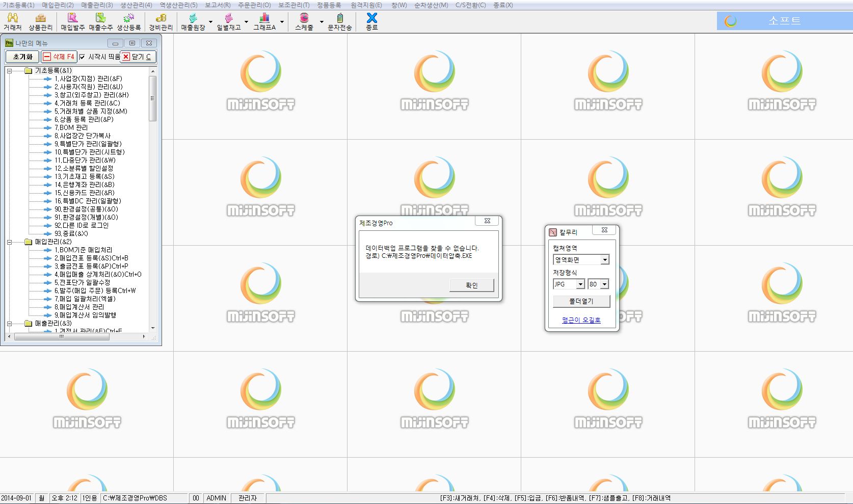Click the 초기화 button

tap(22, 57)
